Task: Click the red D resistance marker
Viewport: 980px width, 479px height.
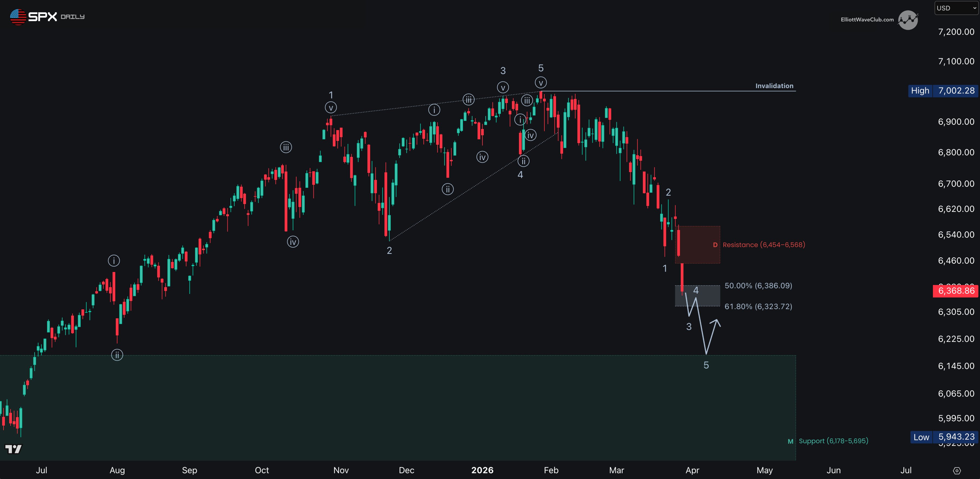Action: 715,245
